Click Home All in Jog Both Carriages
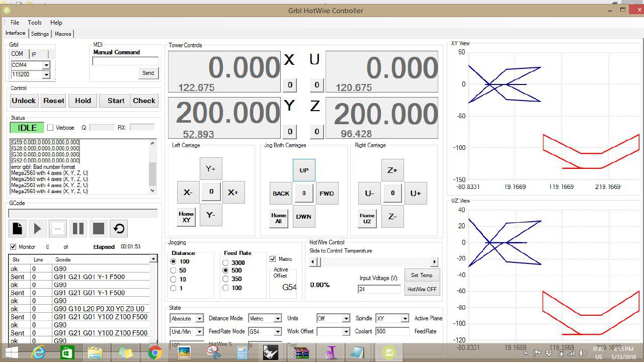Image resolution: width=644 pixels, height=362 pixels. 279,218
